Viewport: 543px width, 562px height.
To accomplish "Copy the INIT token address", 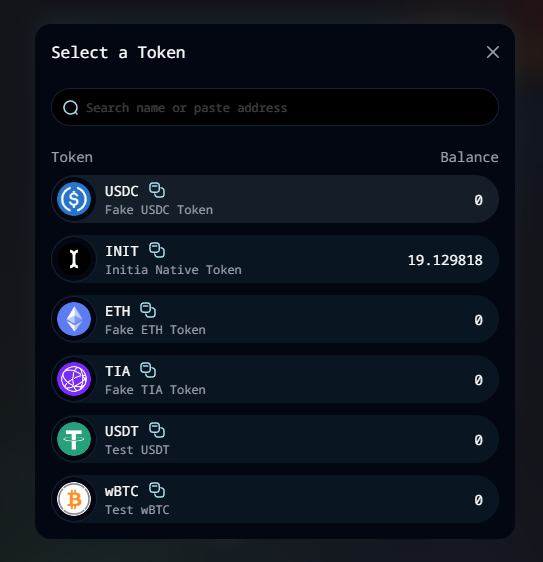I will tap(157, 250).
